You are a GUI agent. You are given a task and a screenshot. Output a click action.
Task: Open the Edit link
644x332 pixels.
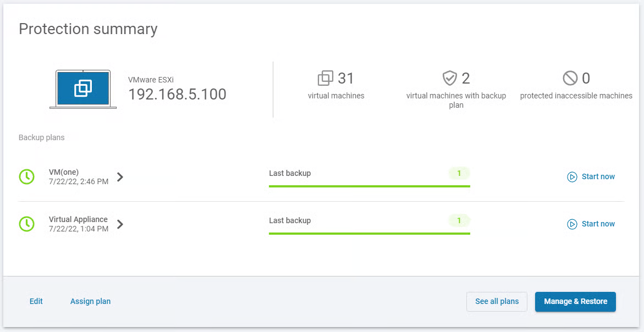point(36,301)
